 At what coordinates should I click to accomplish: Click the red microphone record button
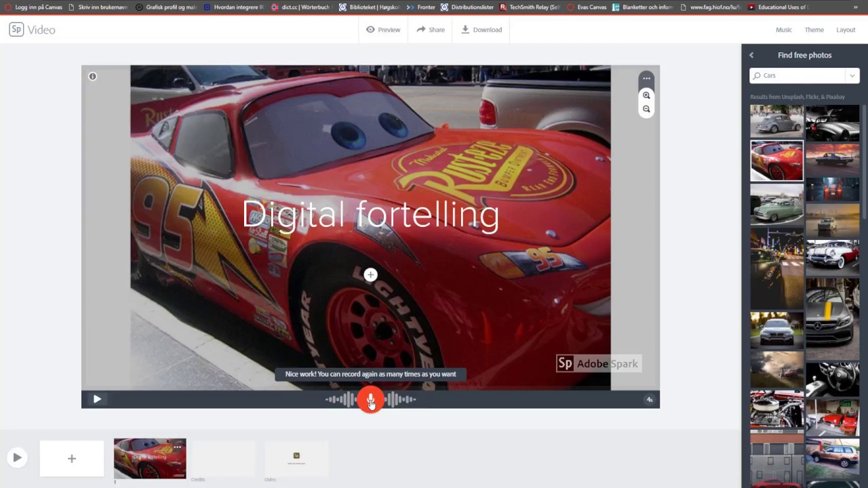coord(370,400)
